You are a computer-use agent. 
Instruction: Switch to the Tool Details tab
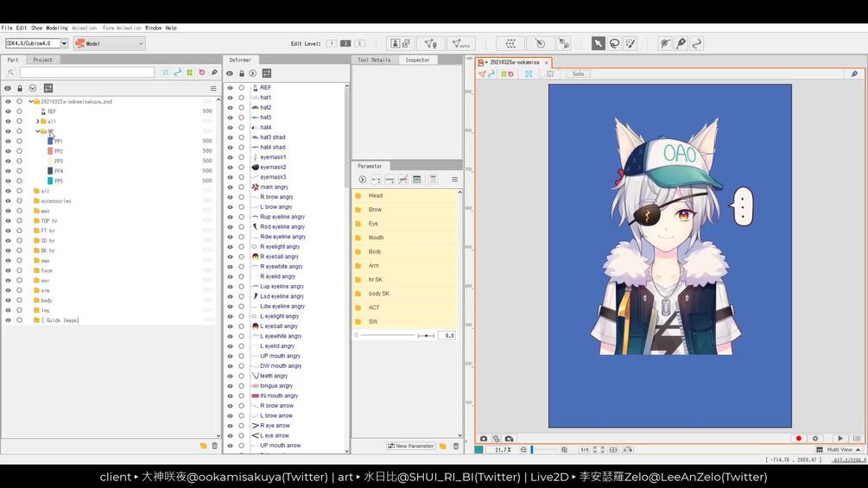click(374, 60)
